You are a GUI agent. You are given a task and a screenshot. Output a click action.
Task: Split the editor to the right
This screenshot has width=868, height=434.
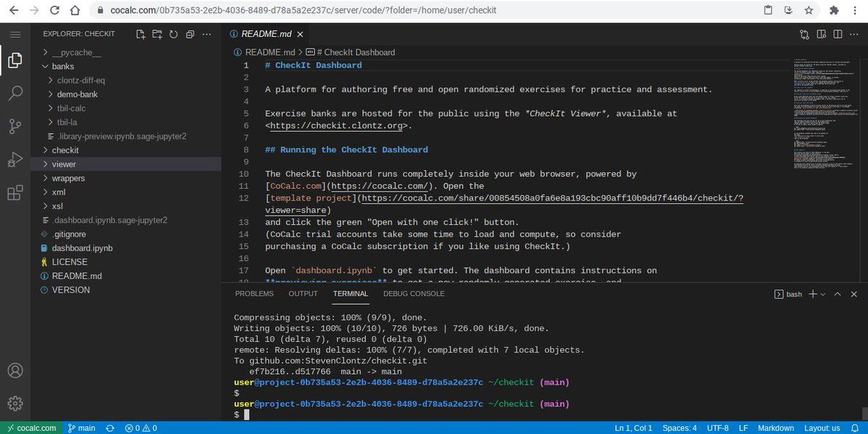coord(838,34)
